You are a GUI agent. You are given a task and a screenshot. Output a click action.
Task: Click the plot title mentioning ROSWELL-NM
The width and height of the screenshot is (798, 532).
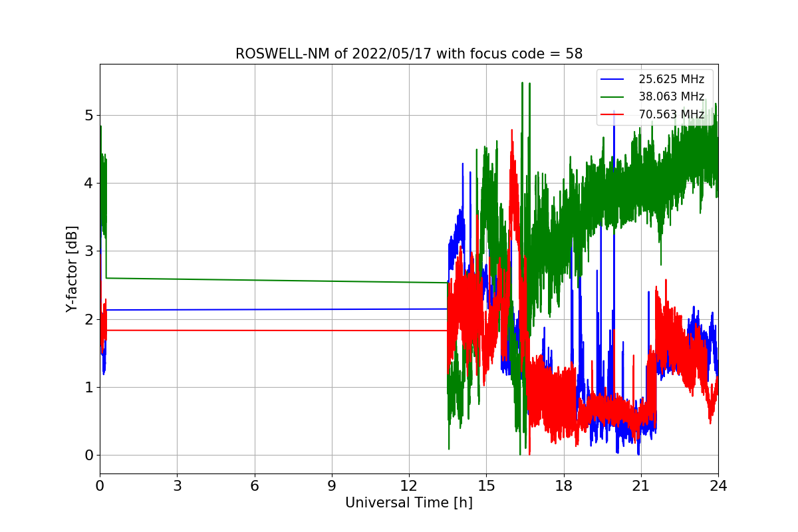pos(409,54)
